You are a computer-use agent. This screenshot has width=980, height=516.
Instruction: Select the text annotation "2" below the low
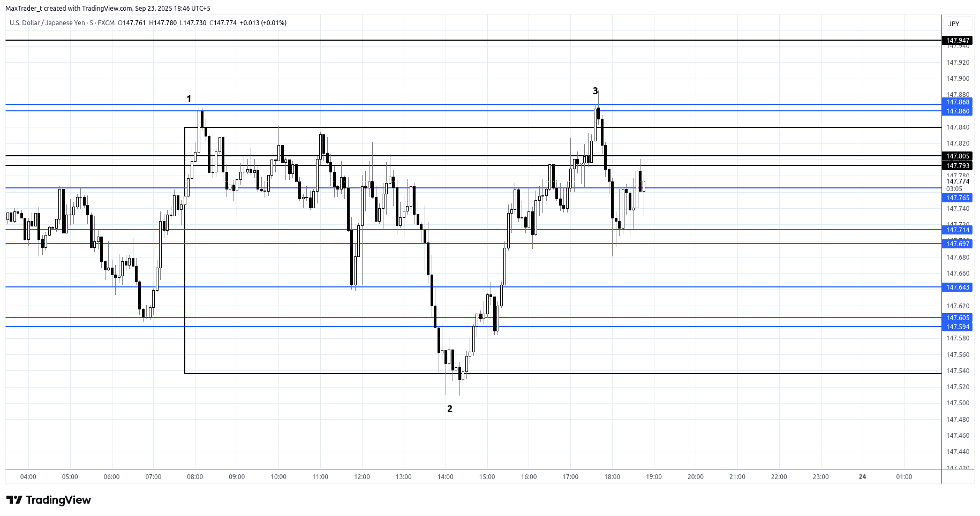point(450,409)
